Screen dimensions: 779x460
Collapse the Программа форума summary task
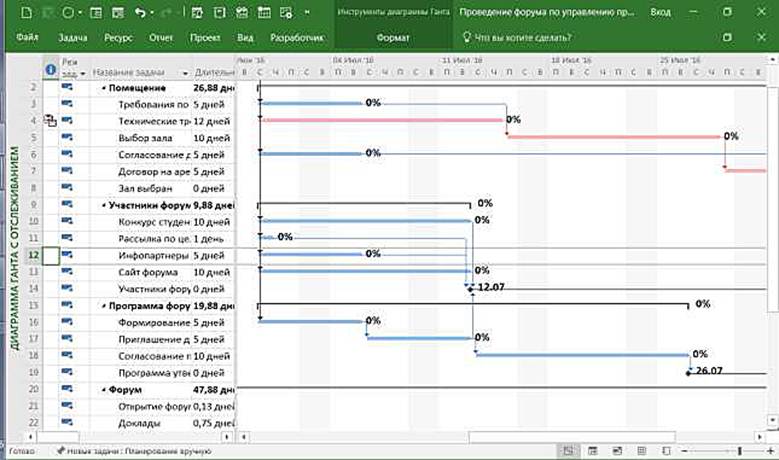(103, 306)
